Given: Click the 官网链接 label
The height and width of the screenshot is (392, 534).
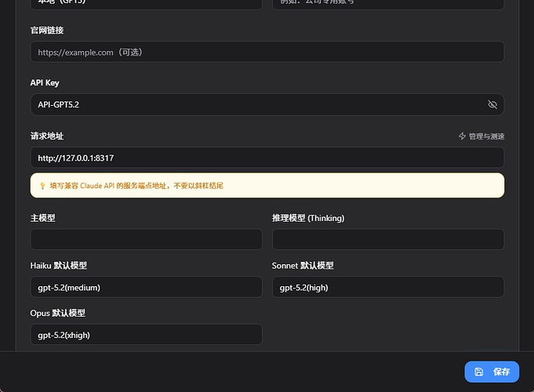Looking at the screenshot, I should coord(47,31).
